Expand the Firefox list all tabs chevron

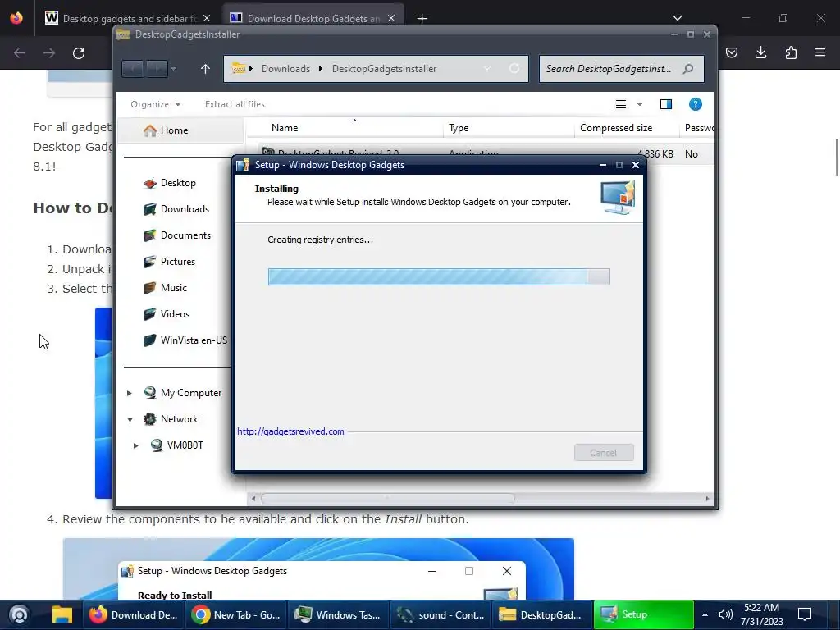click(678, 18)
